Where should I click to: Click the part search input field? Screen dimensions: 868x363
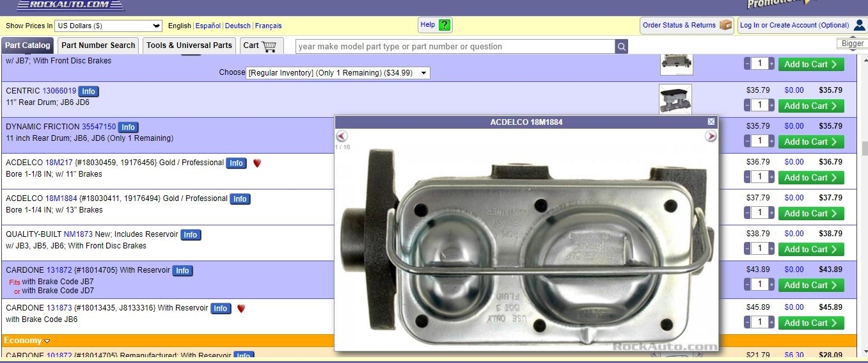(x=455, y=46)
